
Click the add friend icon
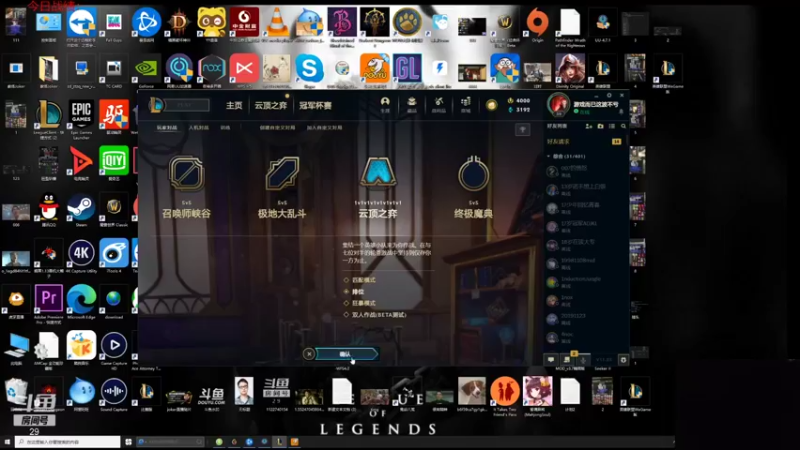589,126
